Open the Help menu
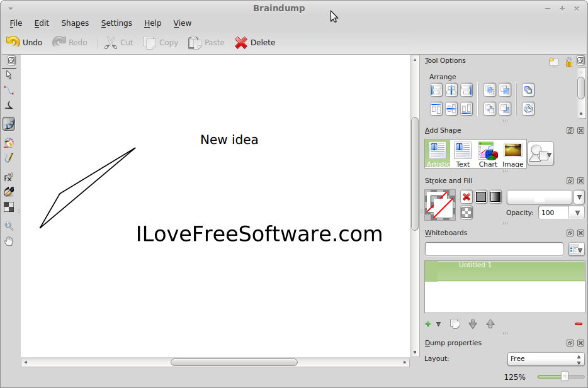This screenshot has height=388, width=588. tap(152, 23)
